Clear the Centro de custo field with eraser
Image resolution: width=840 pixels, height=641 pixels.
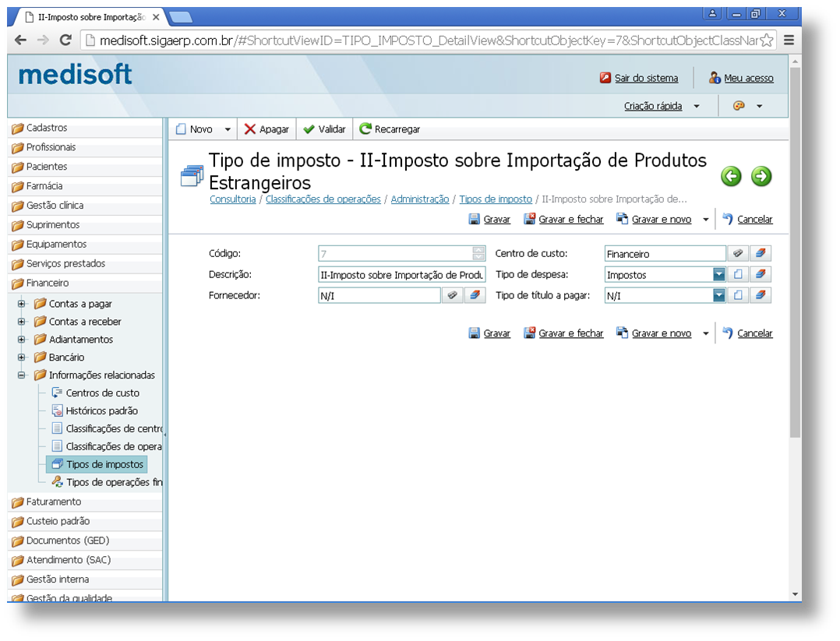pyautogui.click(x=761, y=253)
